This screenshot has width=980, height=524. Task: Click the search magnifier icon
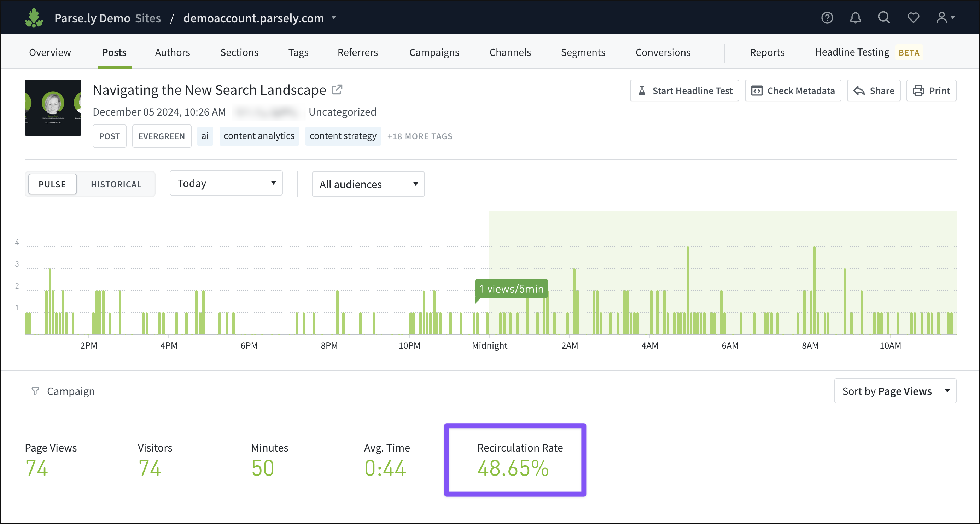pos(884,18)
